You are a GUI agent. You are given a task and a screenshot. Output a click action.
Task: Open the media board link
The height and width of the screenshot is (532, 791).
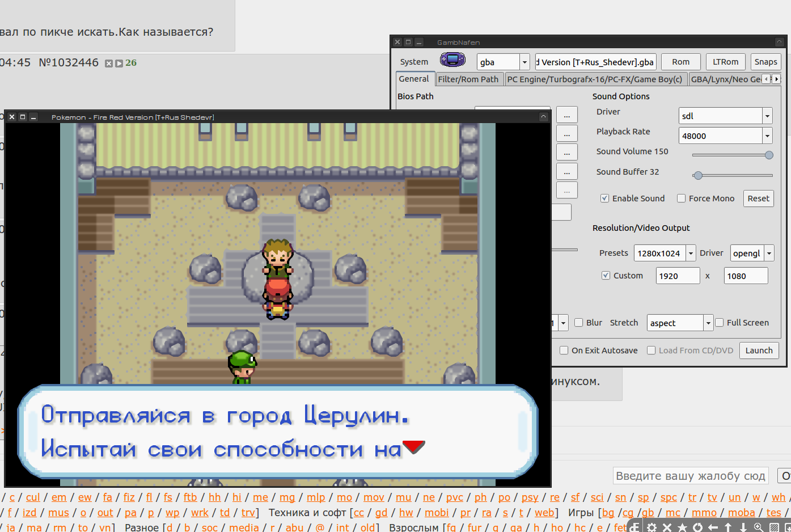[x=244, y=527]
